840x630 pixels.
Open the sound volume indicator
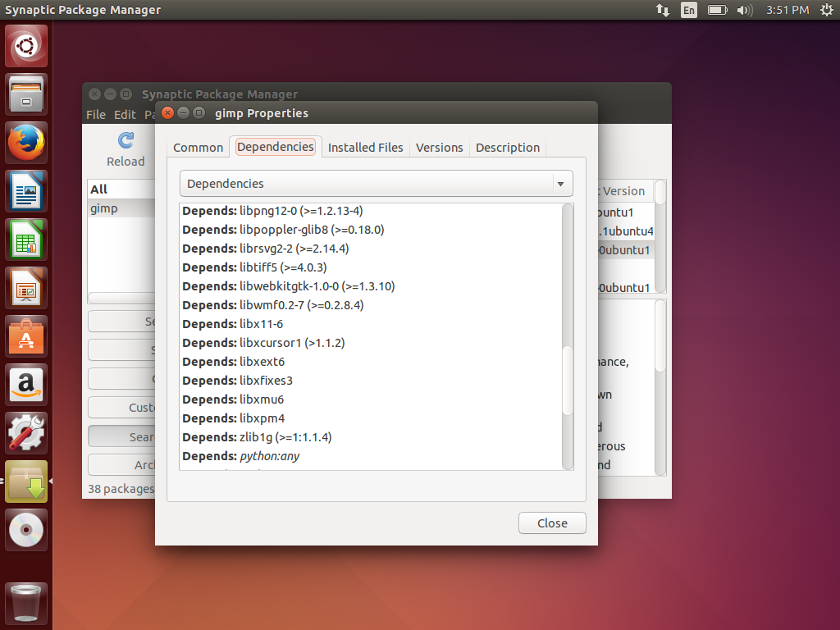pos(745,10)
